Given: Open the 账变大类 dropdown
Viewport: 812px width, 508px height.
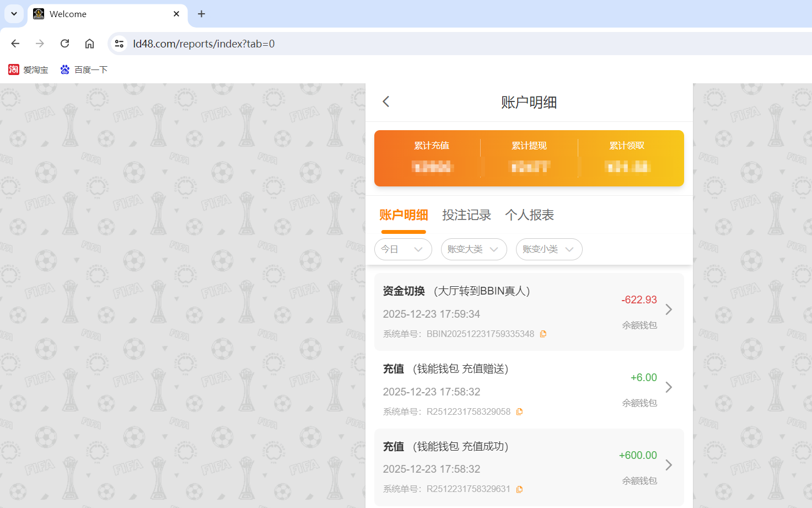Looking at the screenshot, I should [474, 249].
